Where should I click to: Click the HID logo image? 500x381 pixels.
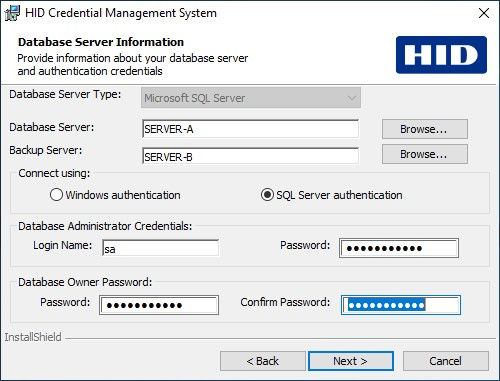pyautogui.click(x=441, y=55)
